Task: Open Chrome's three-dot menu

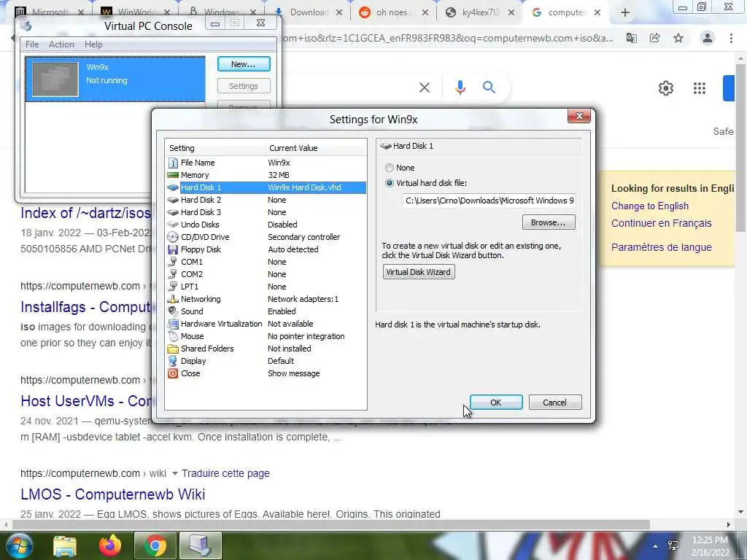Action: (731, 38)
